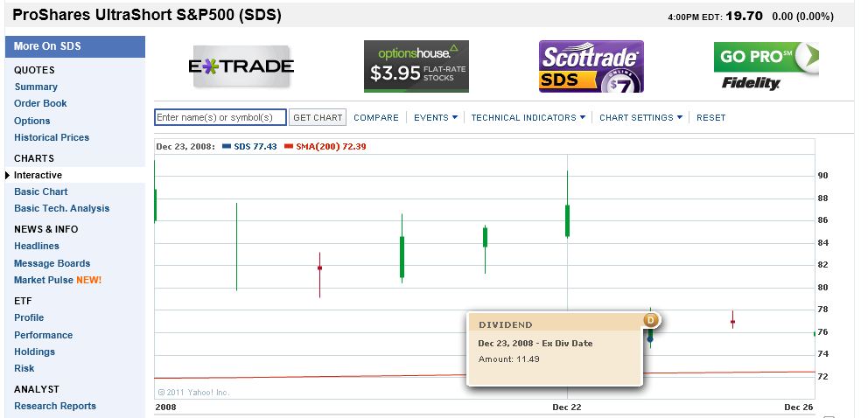Expand the EVENTS dropdown
868x418 pixels.
436,118
